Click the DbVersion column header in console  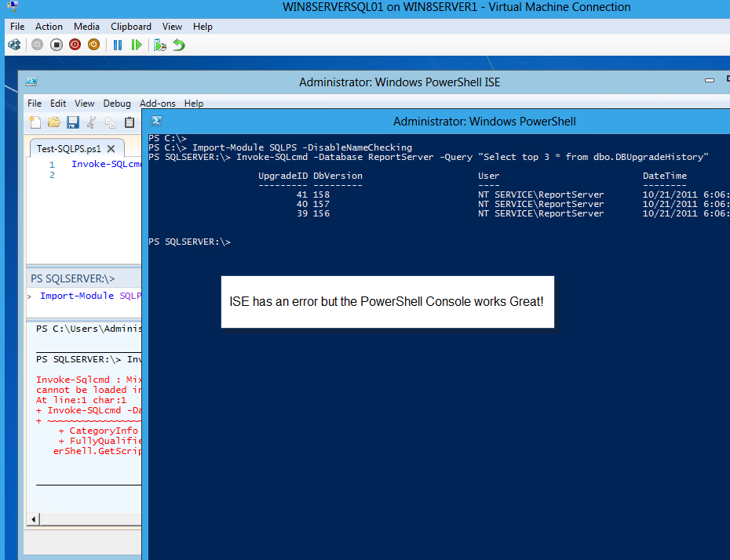(x=338, y=176)
